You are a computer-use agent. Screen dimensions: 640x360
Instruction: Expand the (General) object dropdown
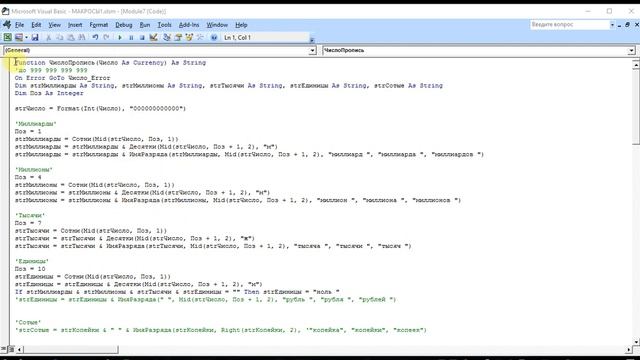(x=312, y=51)
